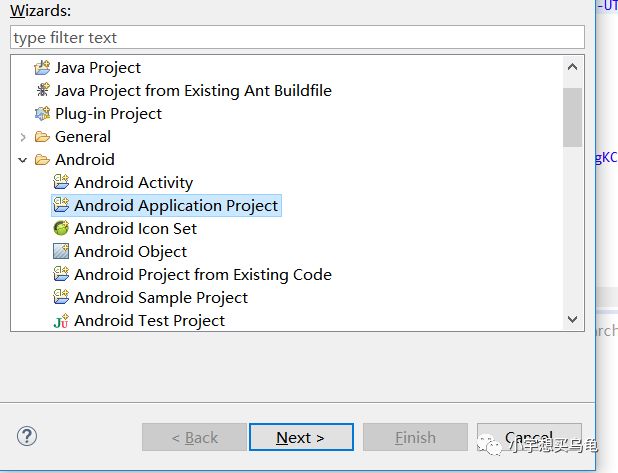This screenshot has height=473, width=618.
Task: Click the wizard list scrollbar thumb
Action: click(572, 117)
